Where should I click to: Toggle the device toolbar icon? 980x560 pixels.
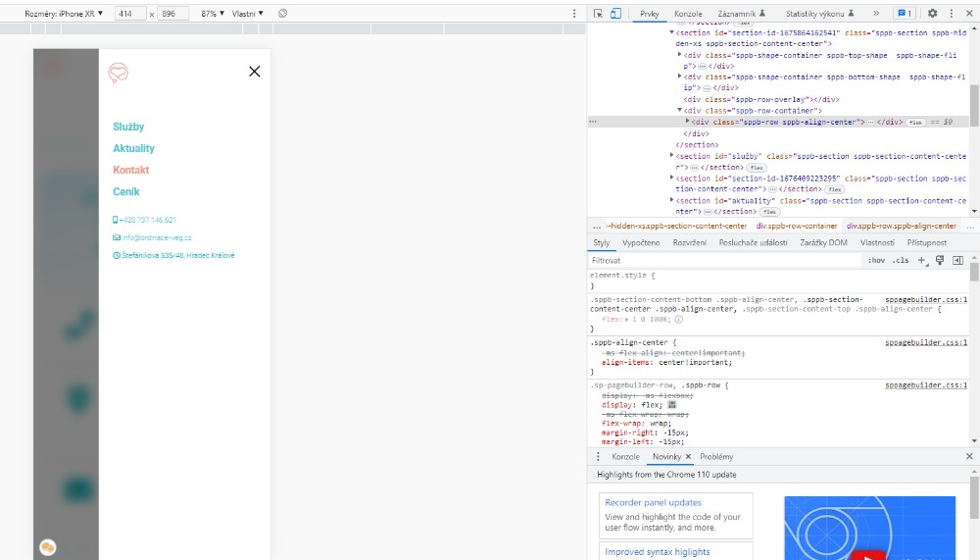(615, 14)
